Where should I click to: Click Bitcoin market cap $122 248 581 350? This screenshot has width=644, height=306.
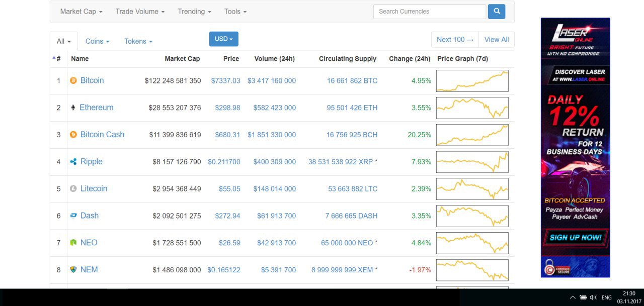pos(173,81)
